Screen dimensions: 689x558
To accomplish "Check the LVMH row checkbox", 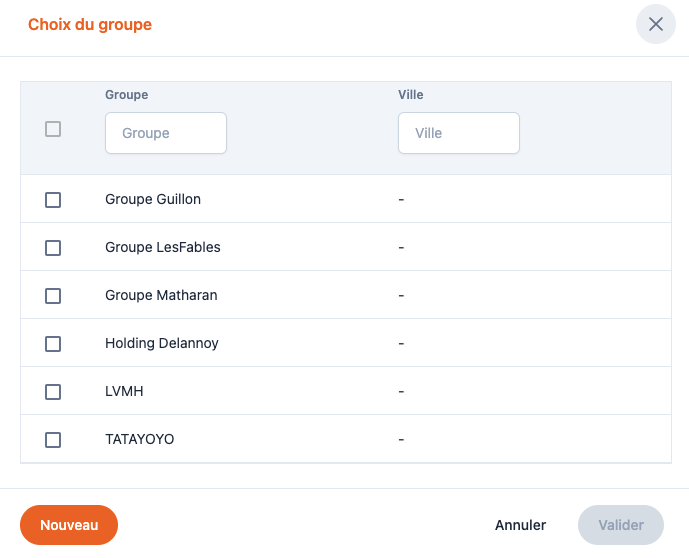I will point(53,392).
